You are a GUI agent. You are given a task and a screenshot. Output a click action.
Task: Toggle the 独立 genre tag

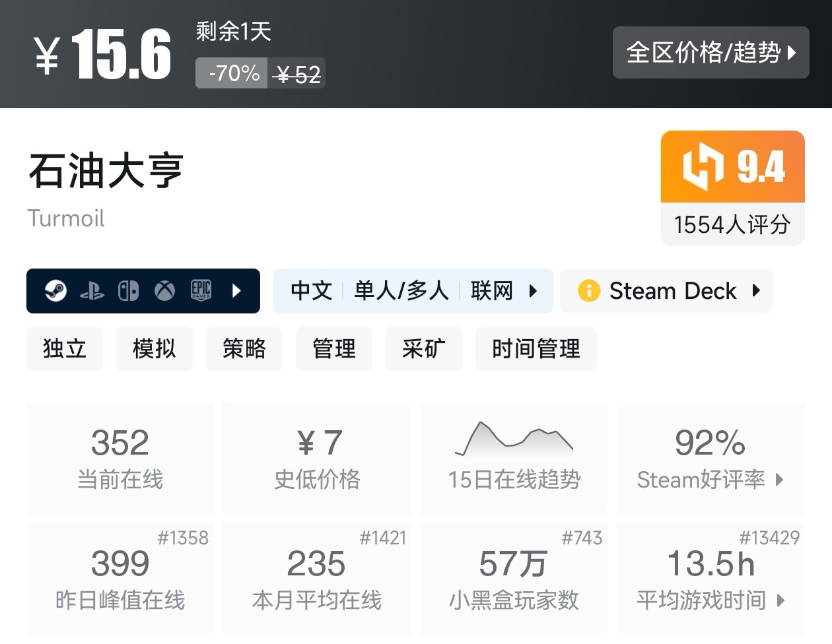tap(65, 349)
